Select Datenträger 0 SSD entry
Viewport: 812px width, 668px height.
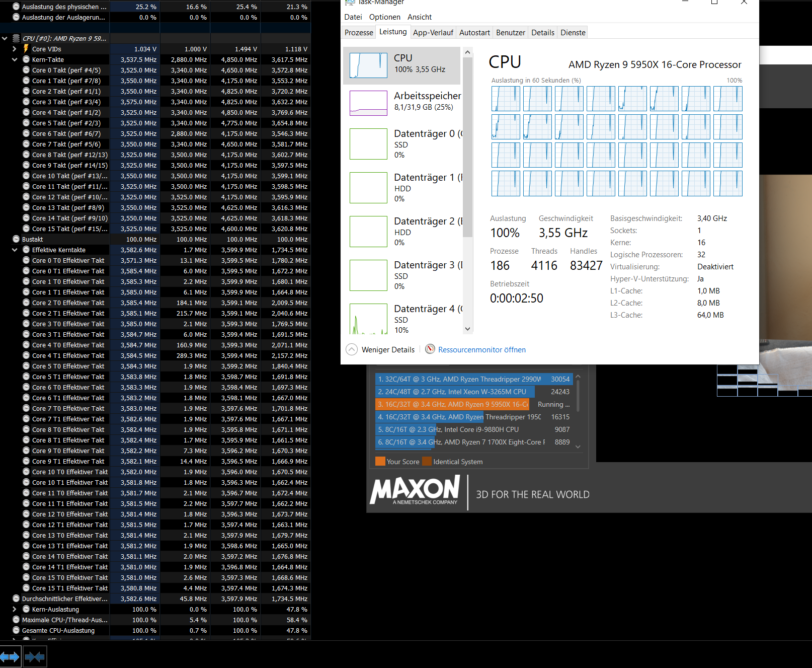[x=401, y=144]
